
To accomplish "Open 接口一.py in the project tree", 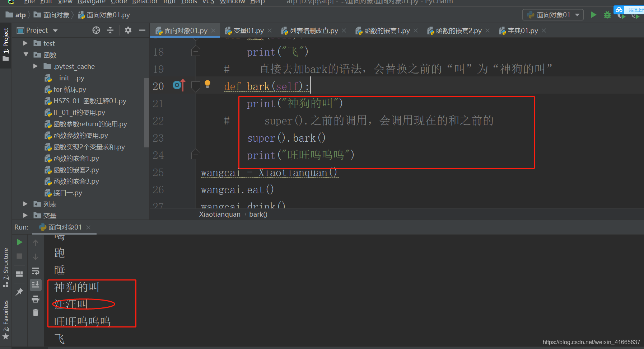I will 63,193.
